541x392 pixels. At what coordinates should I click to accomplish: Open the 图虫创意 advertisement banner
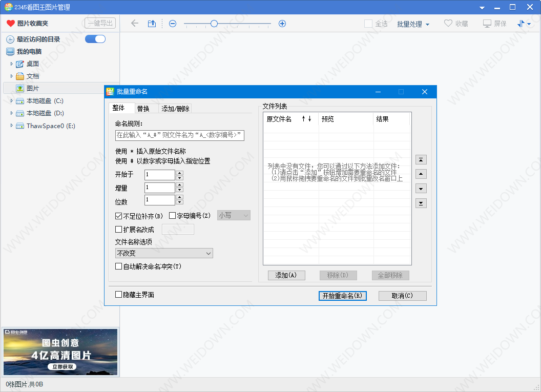click(x=60, y=352)
